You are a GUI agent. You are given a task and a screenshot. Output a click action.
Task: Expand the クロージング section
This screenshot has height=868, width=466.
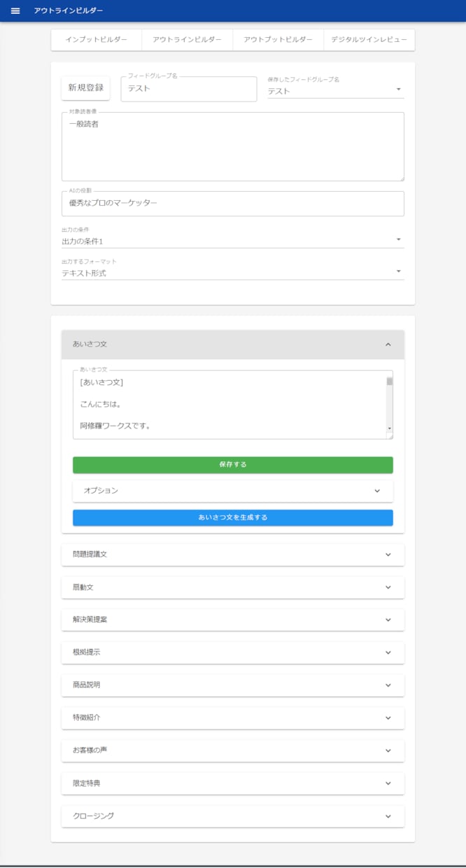[233, 816]
